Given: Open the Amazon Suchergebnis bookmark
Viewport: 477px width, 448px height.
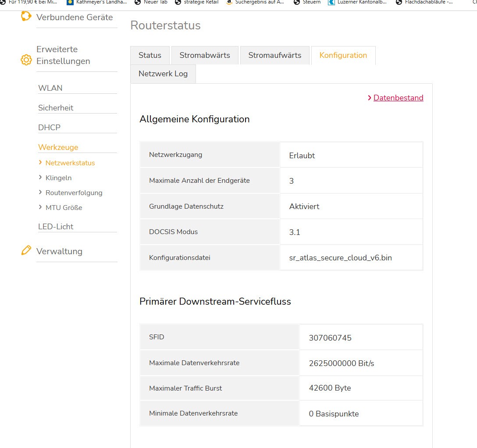Looking at the screenshot, I should coord(255,2).
